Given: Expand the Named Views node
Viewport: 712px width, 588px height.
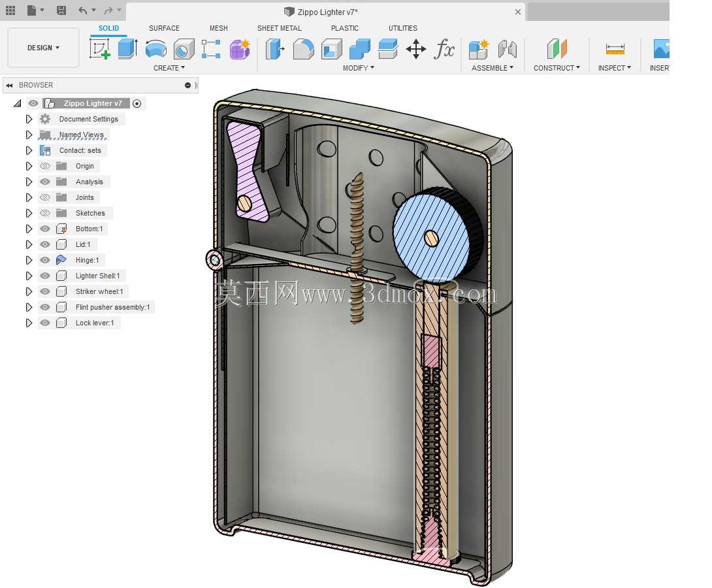Looking at the screenshot, I should click(29, 135).
